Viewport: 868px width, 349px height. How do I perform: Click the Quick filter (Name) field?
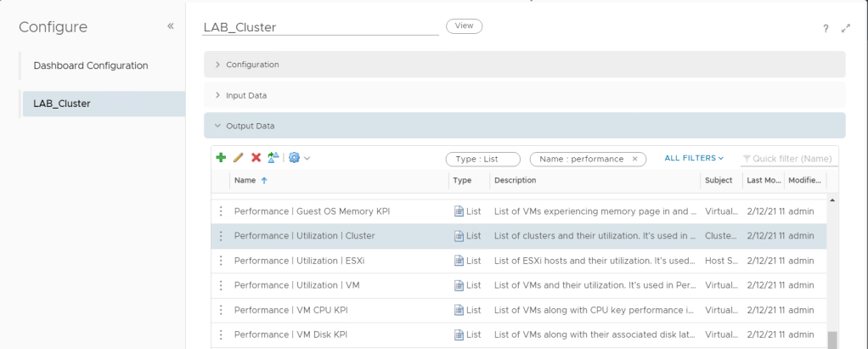pos(789,159)
